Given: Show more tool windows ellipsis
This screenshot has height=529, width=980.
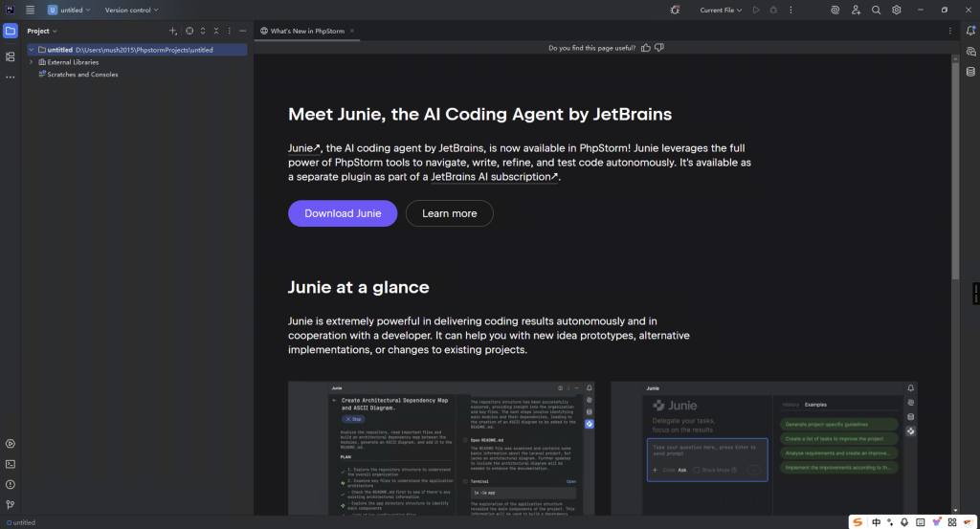Looking at the screenshot, I should tap(10, 77).
